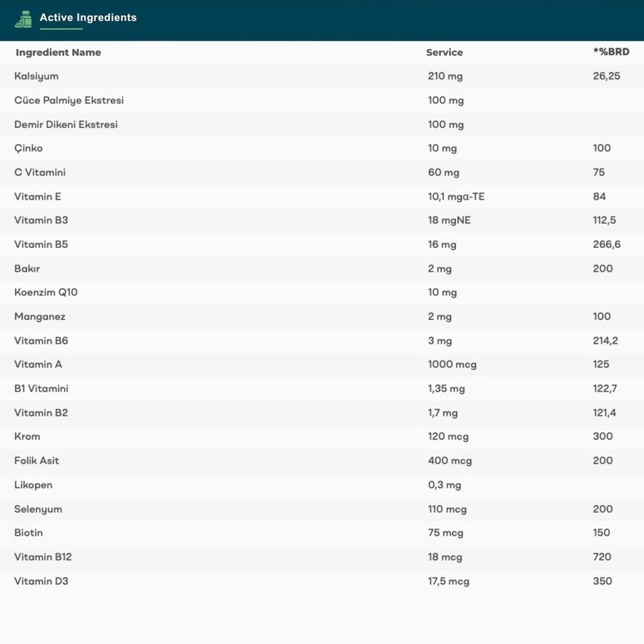Click the Service column header
Image resolution: width=644 pixels, height=644 pixels.
445,52
